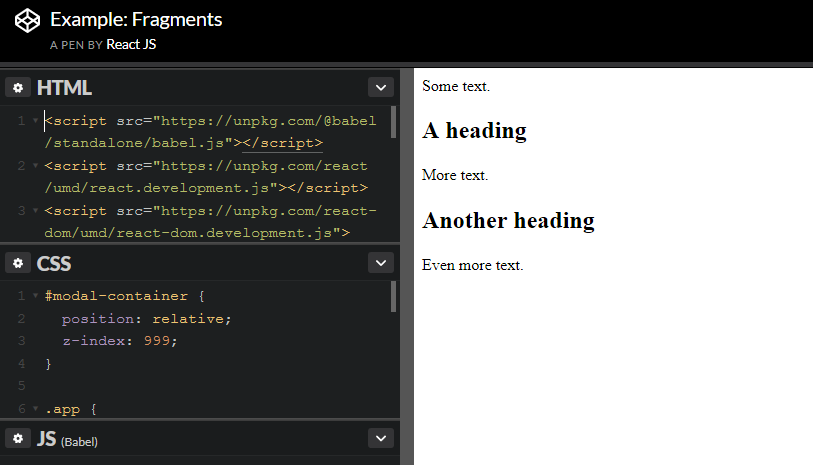Select the JS (Babel) panel title
The height and width of the screenshot is (465, 813).
(67, 439)
